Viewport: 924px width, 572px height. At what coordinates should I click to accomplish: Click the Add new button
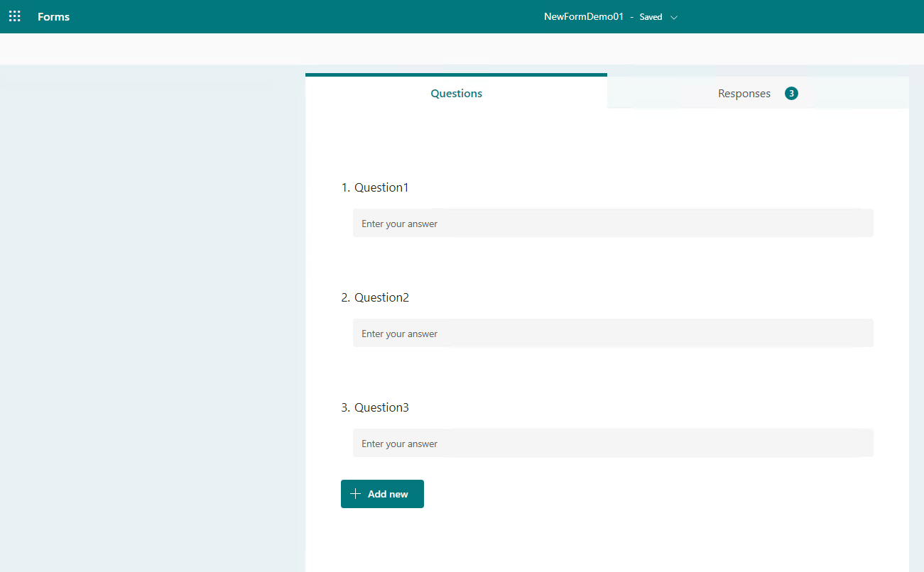click(382, 493)
